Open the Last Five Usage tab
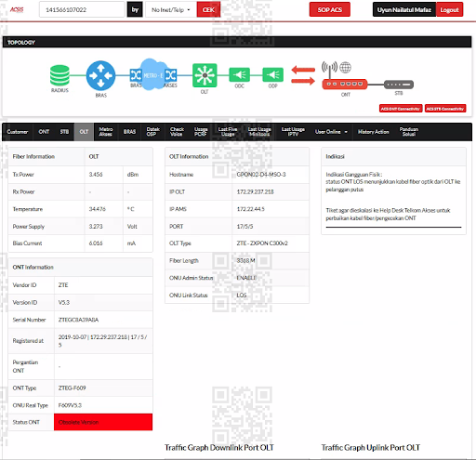This screenshot has width=476, height=460. pyautogui.click(x=228, y=132)
